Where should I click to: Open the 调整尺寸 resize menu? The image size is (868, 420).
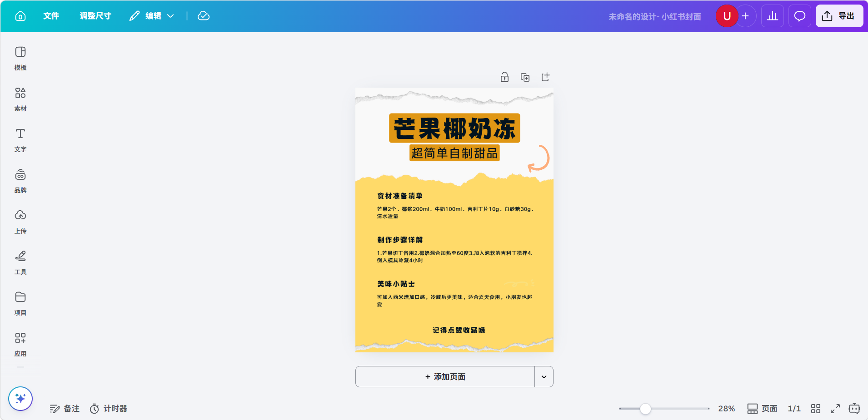click(x=95, y=16)
